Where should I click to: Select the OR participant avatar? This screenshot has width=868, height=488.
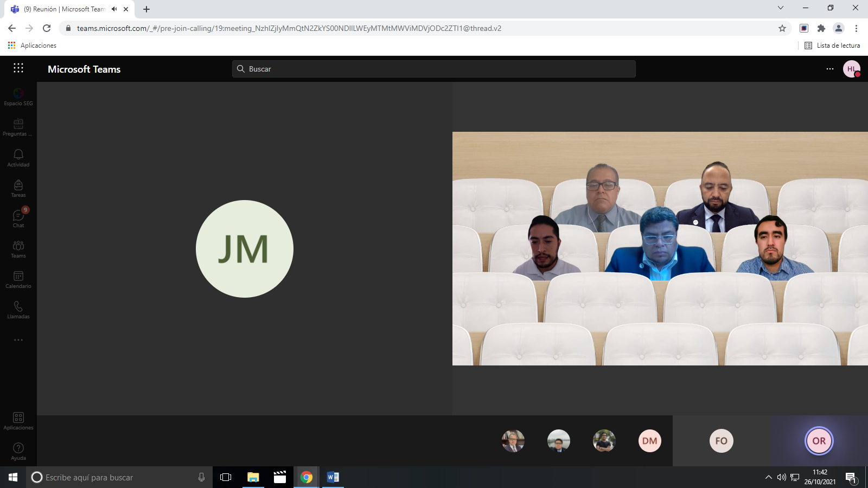819,441
